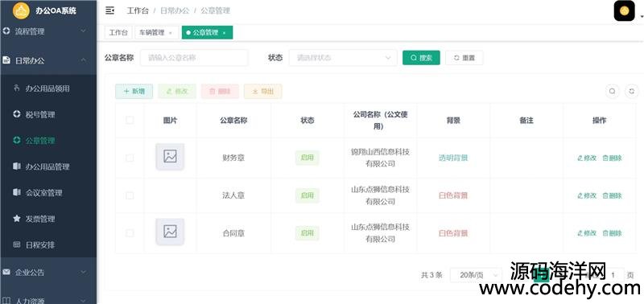Click the green 搜索 button
Viewport: 644px width, 304px height.
(x=421, y=58)
